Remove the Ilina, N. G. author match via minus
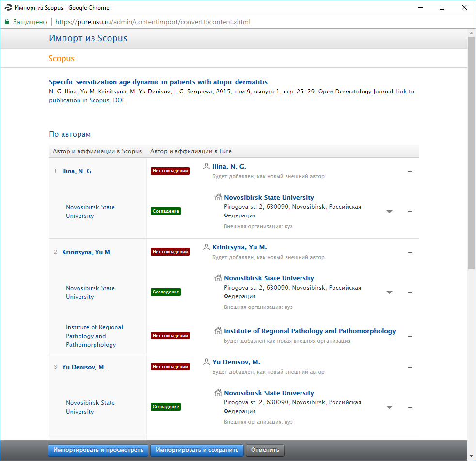 point(410,171)
